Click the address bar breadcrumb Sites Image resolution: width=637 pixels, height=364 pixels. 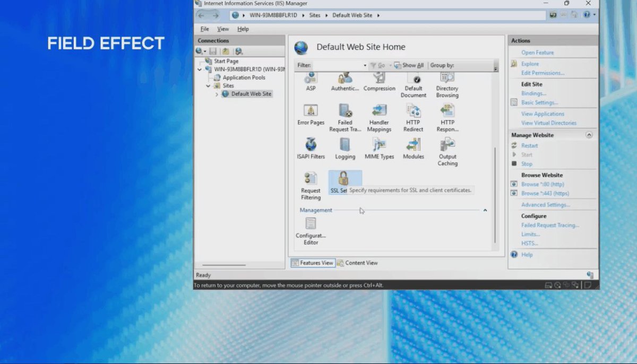(315, 15)
